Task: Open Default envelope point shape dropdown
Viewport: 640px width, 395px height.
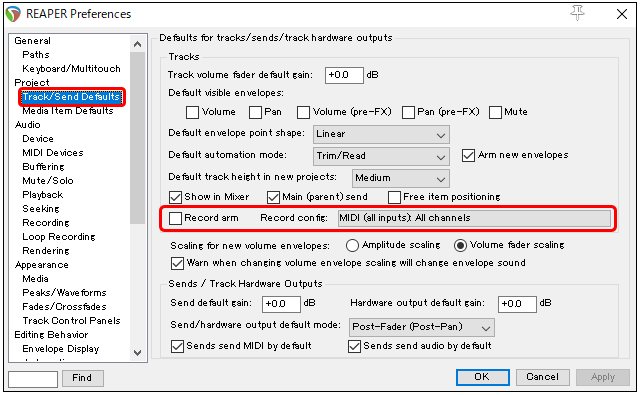Action: click(381, 135)
